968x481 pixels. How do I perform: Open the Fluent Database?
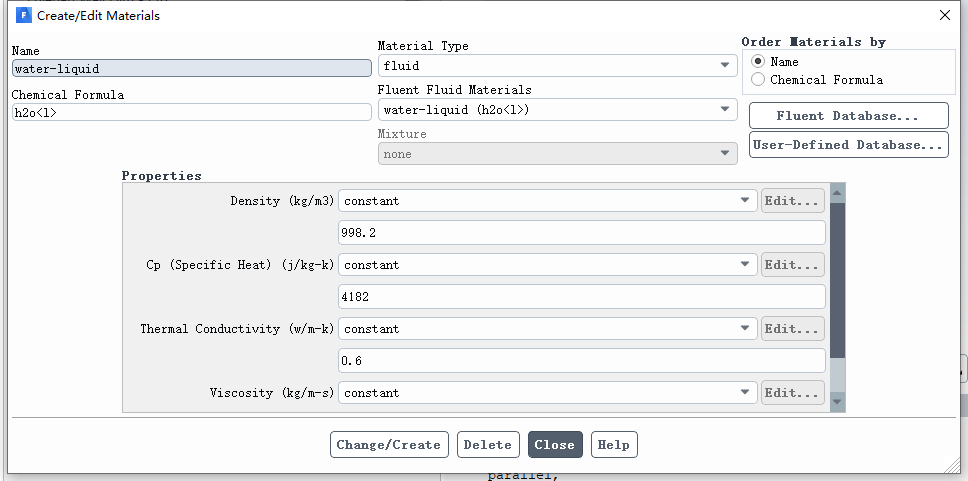848,116
